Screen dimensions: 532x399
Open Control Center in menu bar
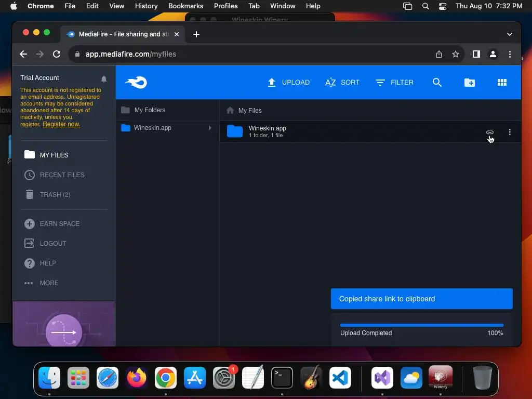click(x=443, y=6)
